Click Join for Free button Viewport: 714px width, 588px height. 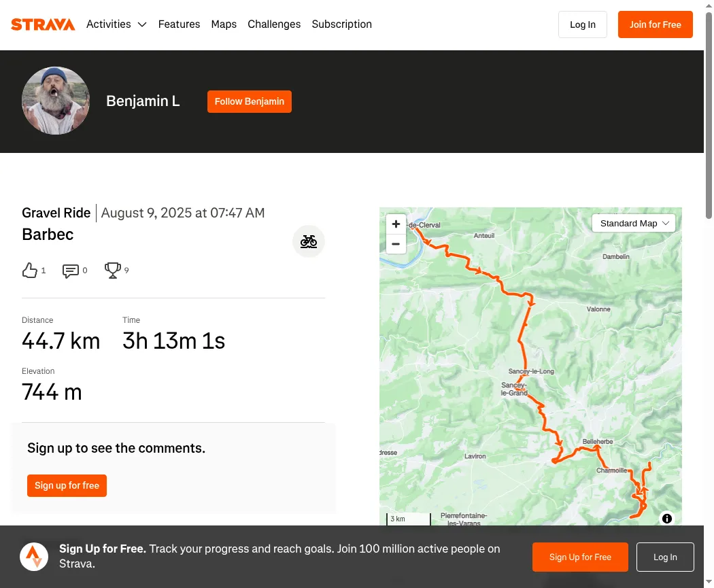pos(656,24)
